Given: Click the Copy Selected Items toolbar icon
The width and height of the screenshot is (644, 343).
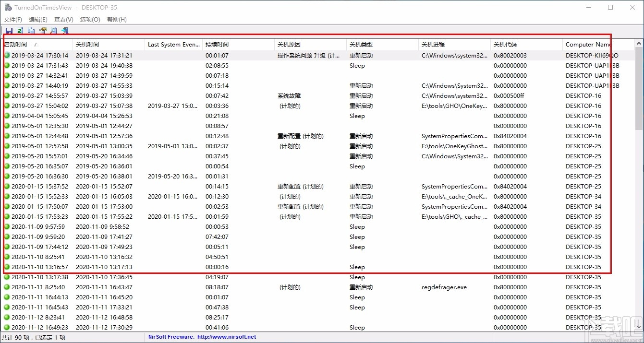Looking at the screenshot, I should pos(31,31).
